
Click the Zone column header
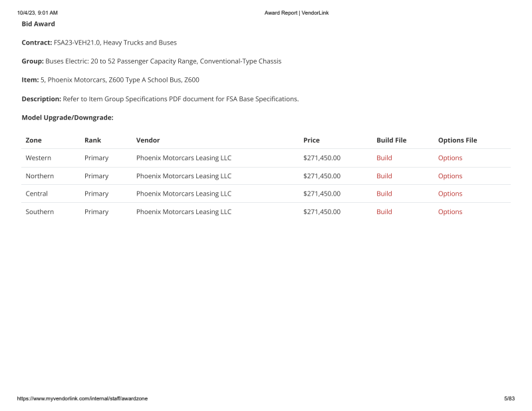point(33,140)
